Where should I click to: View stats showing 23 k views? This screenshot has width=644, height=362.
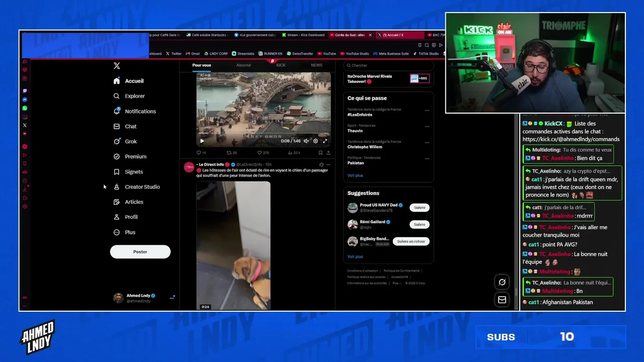point(294,153)
